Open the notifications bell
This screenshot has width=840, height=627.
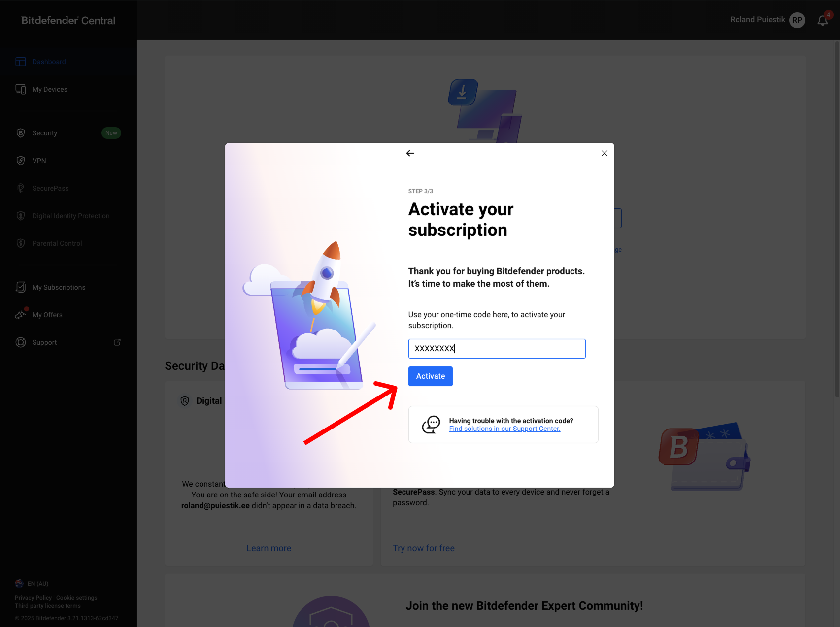(x=823, y=20)
